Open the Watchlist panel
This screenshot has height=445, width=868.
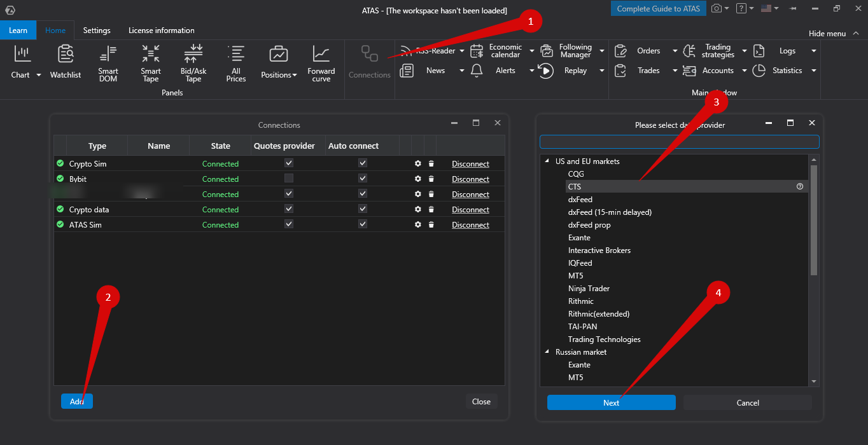(66, 62)
